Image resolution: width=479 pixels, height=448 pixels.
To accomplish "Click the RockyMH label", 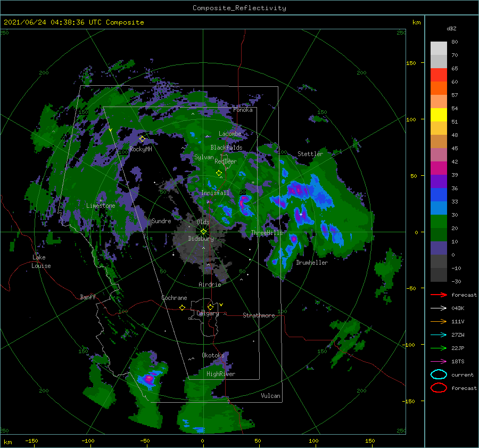I will (141, 149).
